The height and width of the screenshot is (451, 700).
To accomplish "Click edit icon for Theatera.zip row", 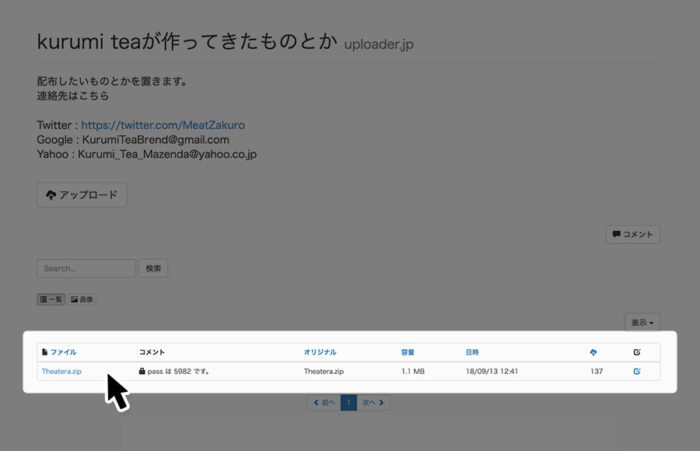I will (637, 371).
